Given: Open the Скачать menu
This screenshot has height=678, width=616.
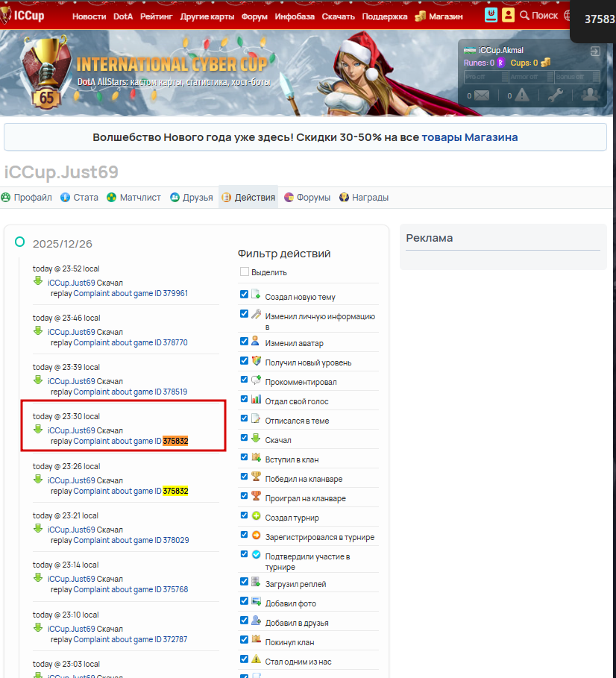Looking at the screenshot, I should [338, 16].
